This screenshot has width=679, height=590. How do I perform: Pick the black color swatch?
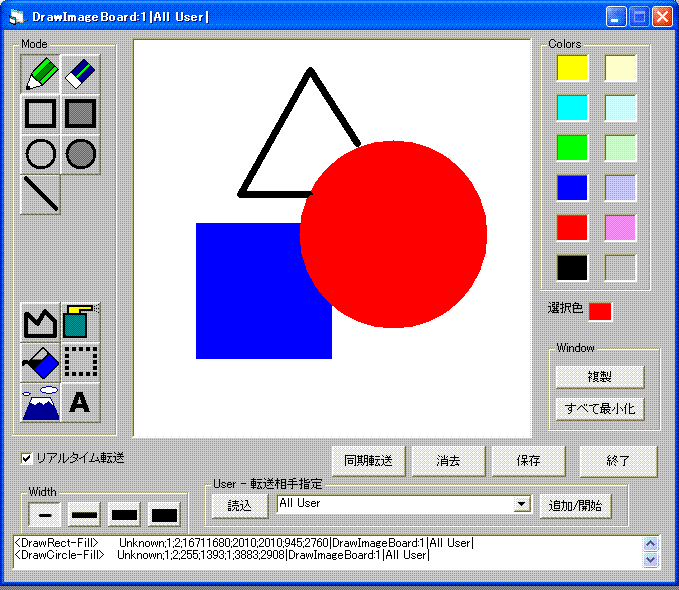[x=572, y=268]
